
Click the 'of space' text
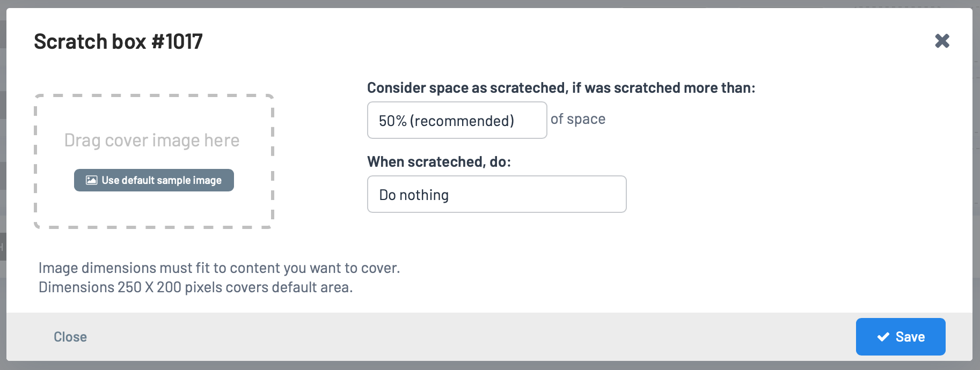(x=578, y=119)
